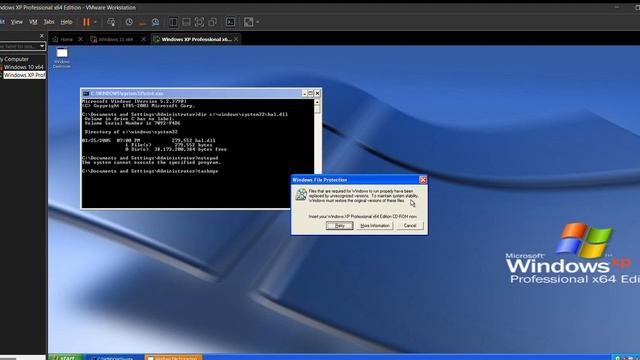Click the 'Directory of c:\windows\system32' line
640x360 pixels.
click(x=131, y=132)
